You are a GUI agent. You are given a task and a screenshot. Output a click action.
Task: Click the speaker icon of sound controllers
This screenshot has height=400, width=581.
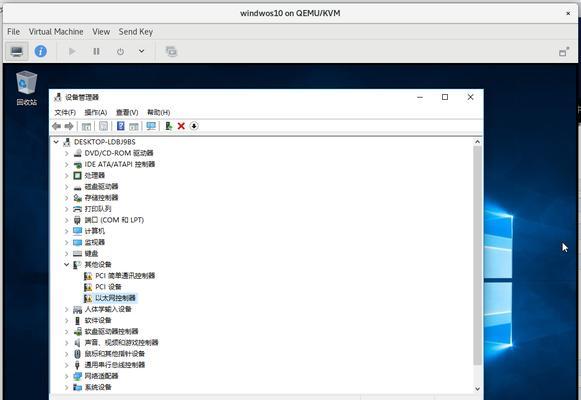(x=77, y=342)
